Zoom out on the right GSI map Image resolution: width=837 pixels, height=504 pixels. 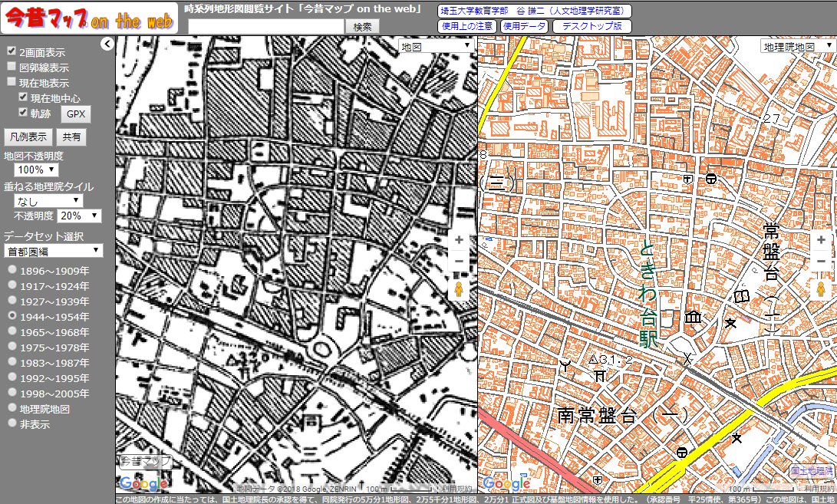click(x=821, y=261)
